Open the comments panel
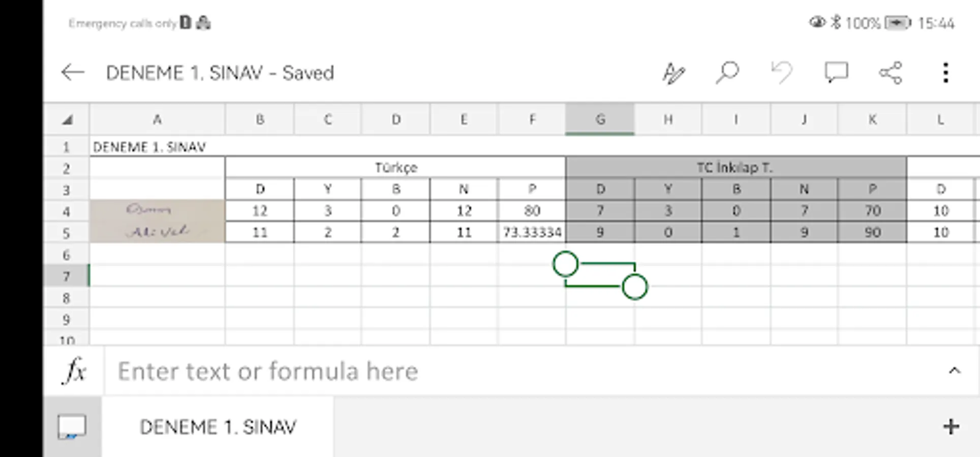 tap(836, 73)
